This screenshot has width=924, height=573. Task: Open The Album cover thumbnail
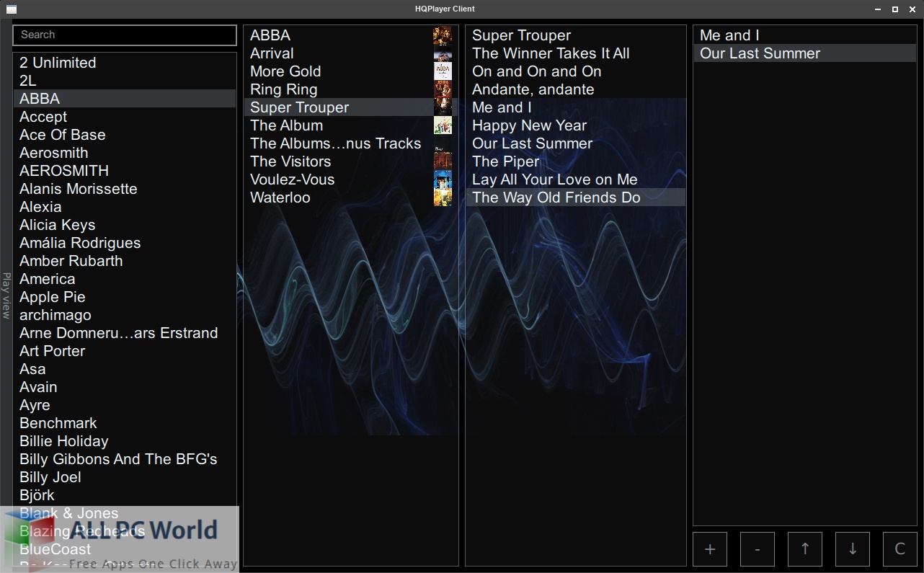pyautogui.click(x=443, y=125)
